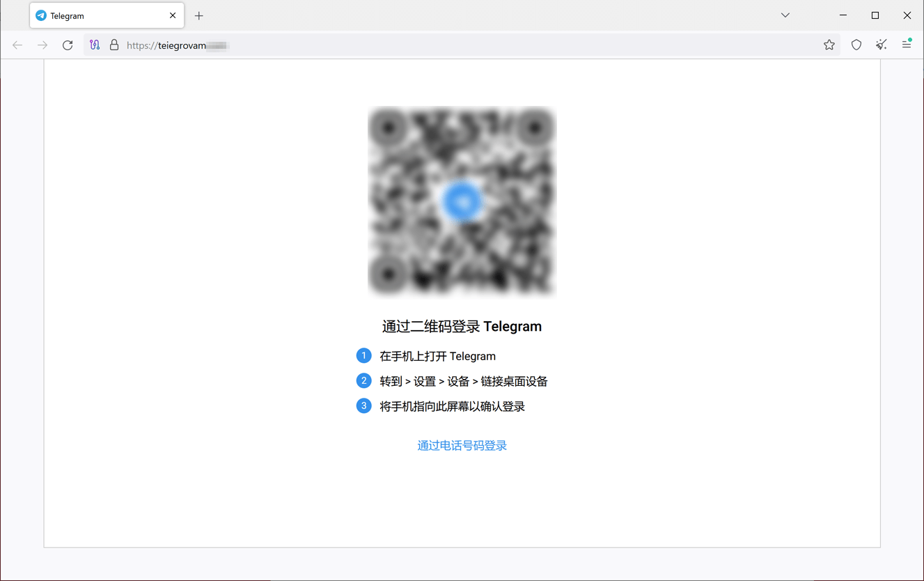Viewport: 924px width, 581px height.
Task: Open site permissions icon in address bar
Action: [x=95, y=45]
